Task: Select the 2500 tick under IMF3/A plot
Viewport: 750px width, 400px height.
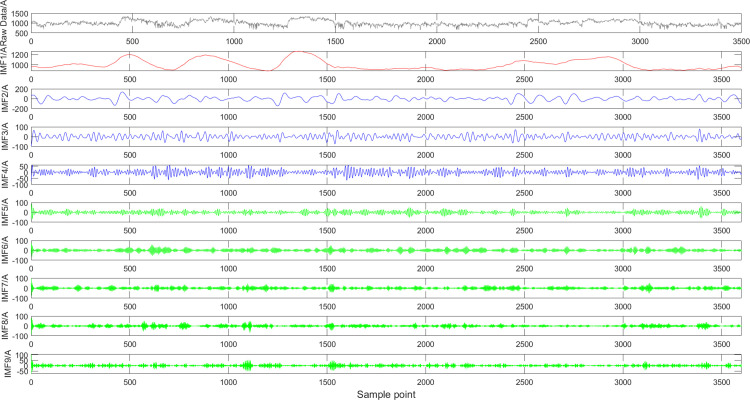Action: coord(524,155)
